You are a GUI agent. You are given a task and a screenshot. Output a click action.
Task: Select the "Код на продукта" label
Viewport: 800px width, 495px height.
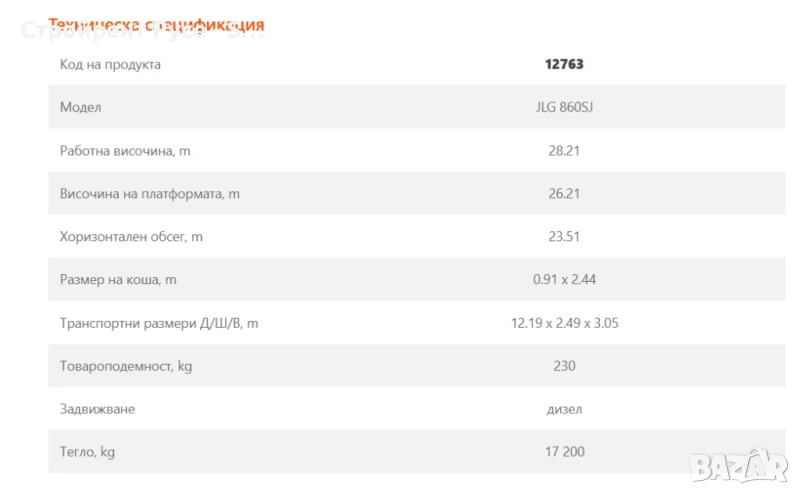coord(110,65)
